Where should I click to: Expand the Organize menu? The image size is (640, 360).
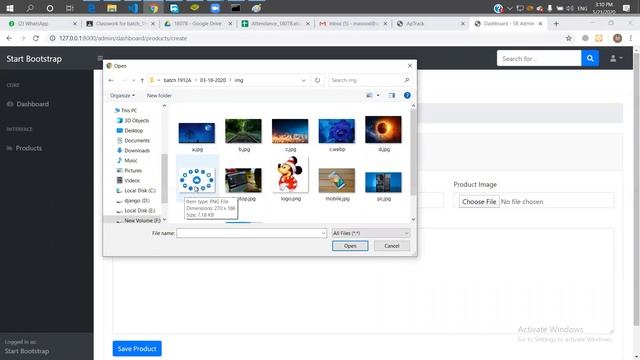[122, 96]
